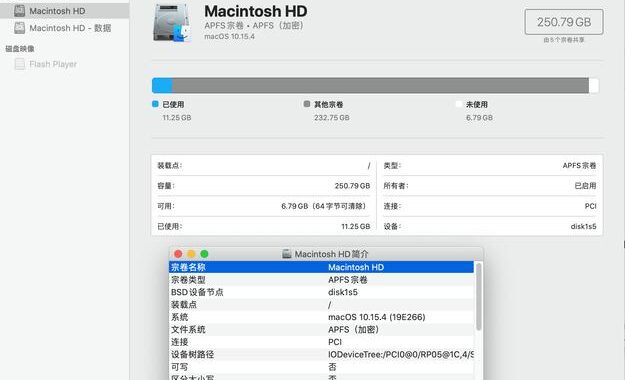Viewport: 625px width, 380px height.
Task: Click the macOS 10.15.4 subtitle text
Action: point(229,36)
